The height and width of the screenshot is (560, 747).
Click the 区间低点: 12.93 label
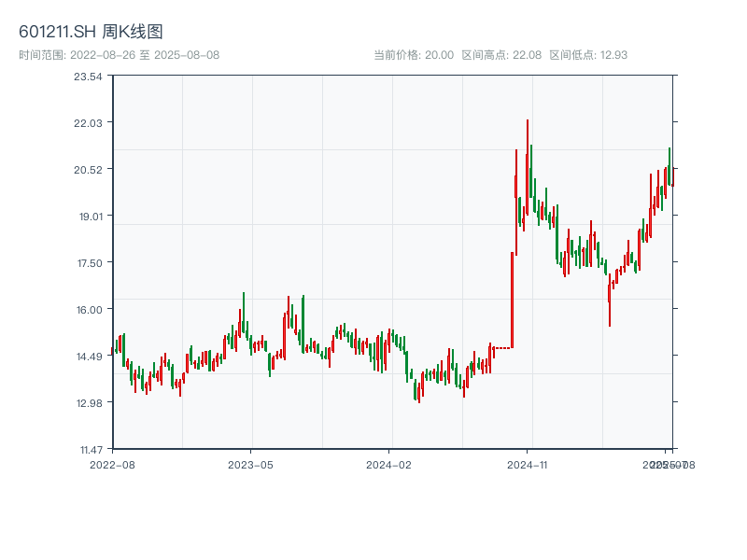click(x=588, y=55)
